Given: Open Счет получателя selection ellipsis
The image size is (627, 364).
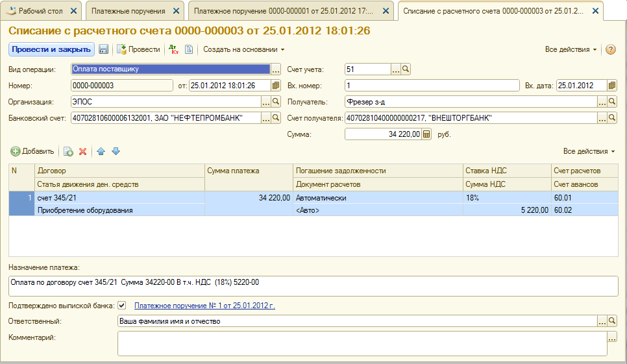Looking at the screenshot, I should pyautogui.click(x=602, y=118).
